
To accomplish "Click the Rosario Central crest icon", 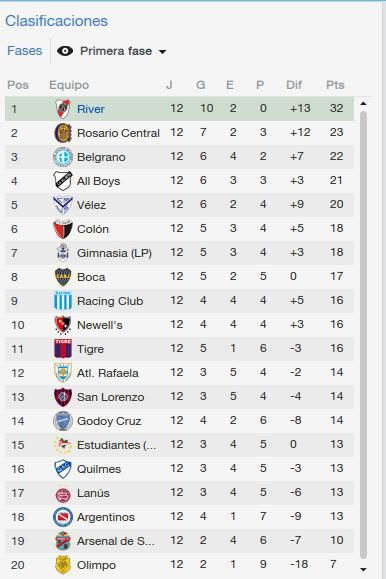I will (x=63, y=133).
